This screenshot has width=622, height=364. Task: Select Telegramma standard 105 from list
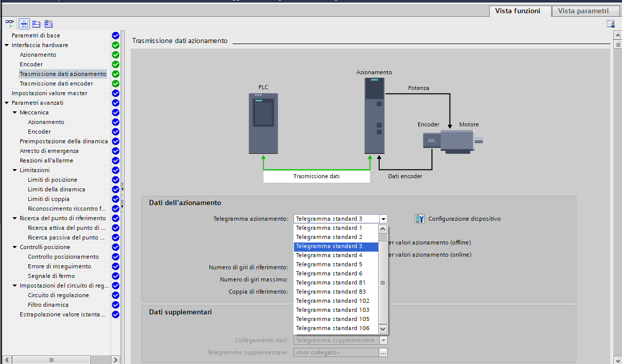[x=333, y=319]
